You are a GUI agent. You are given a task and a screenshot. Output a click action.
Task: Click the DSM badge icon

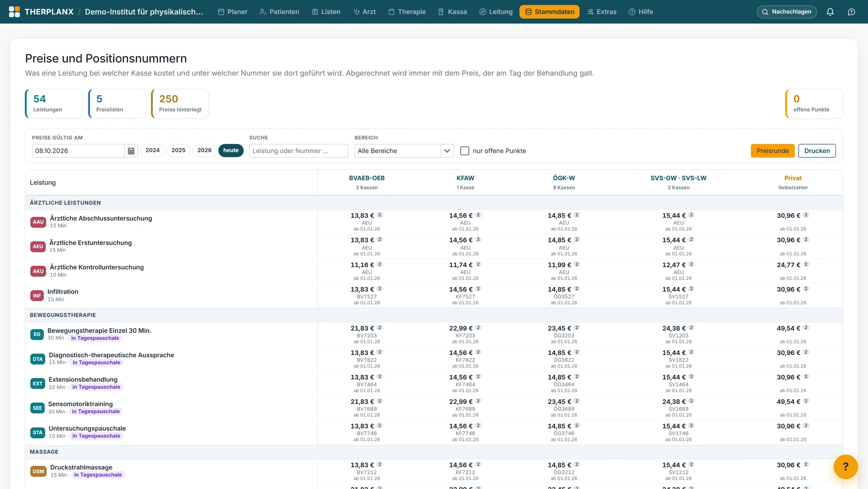click(x=39, y=471)
